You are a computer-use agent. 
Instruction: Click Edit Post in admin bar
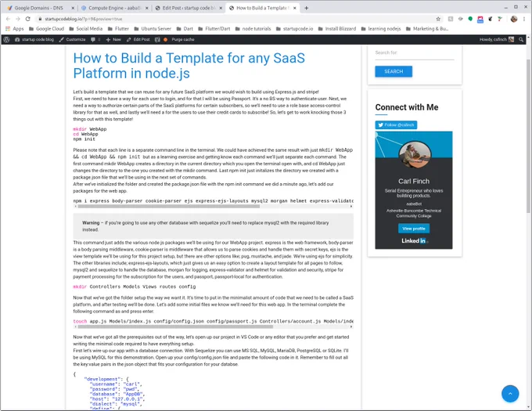click(x=138, y=40)
